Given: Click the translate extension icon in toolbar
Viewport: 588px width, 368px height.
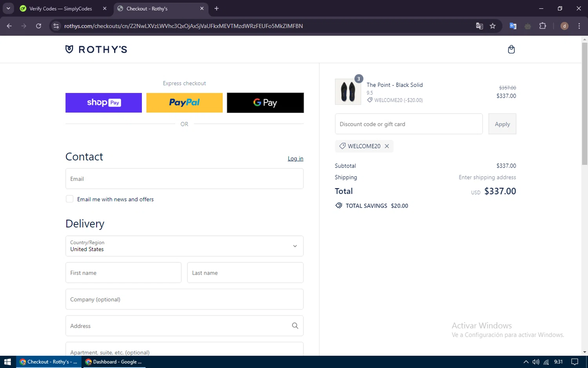Looking at the screenshot, I should 513,26.
